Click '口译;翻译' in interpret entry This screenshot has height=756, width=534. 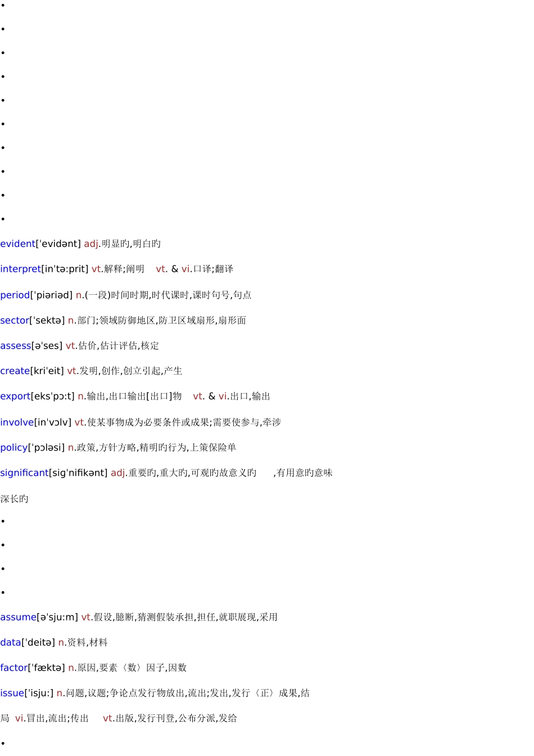[213, 269]
